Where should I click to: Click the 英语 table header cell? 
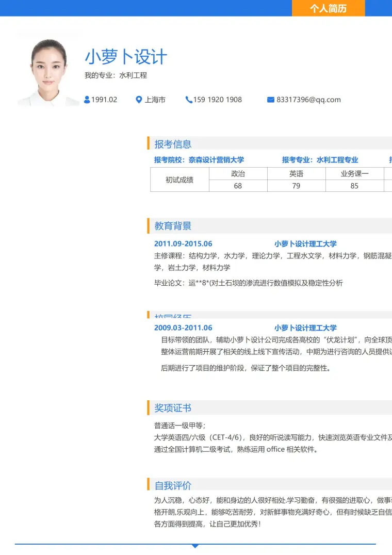click(297, 174)
